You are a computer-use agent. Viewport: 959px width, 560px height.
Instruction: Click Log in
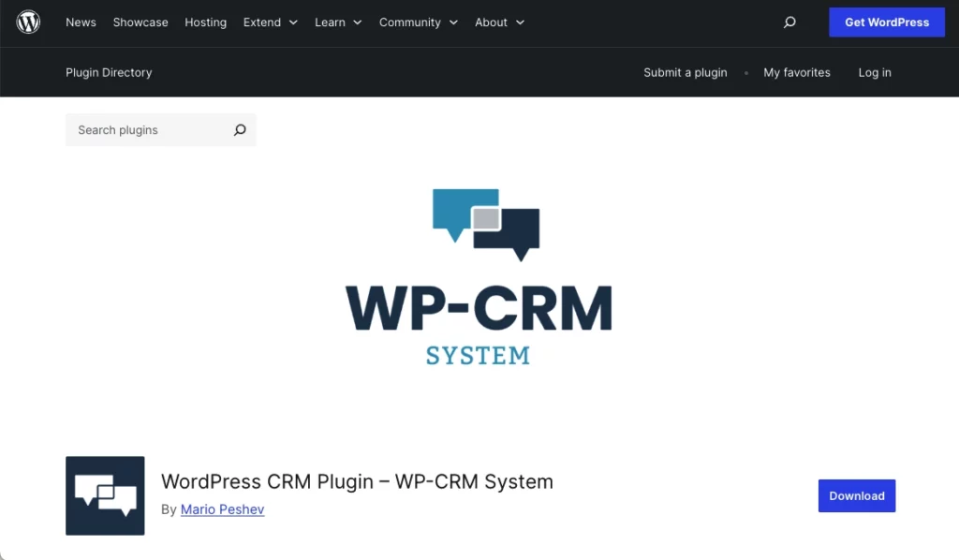tap(874, 72)
